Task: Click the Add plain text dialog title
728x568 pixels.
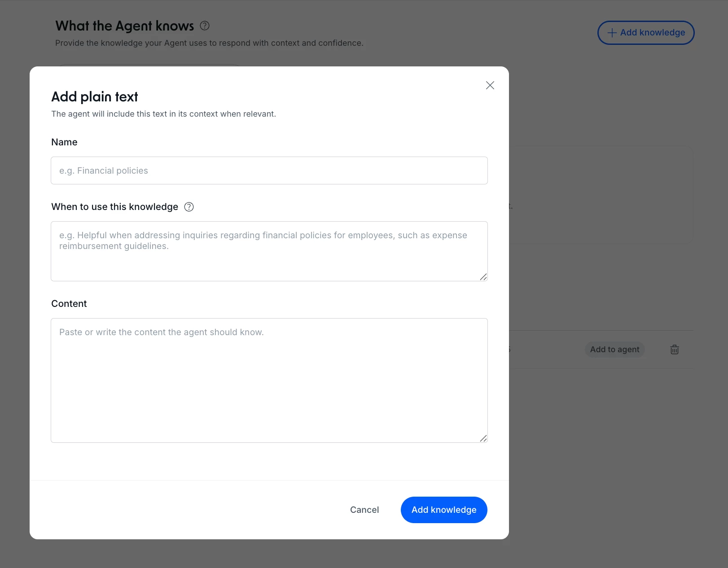Action: (95, 97)
